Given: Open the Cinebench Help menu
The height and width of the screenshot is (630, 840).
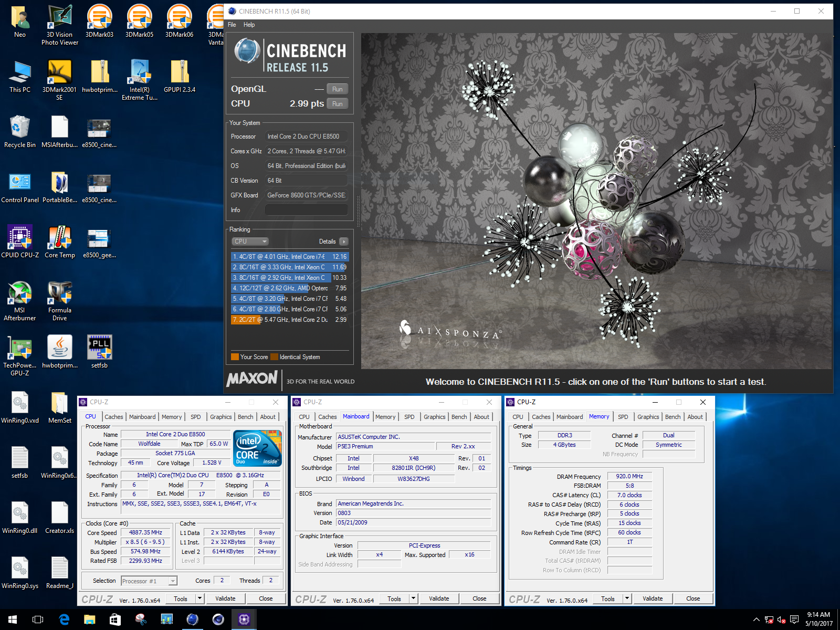Looking at the screenshot, I should click(249, 25).
